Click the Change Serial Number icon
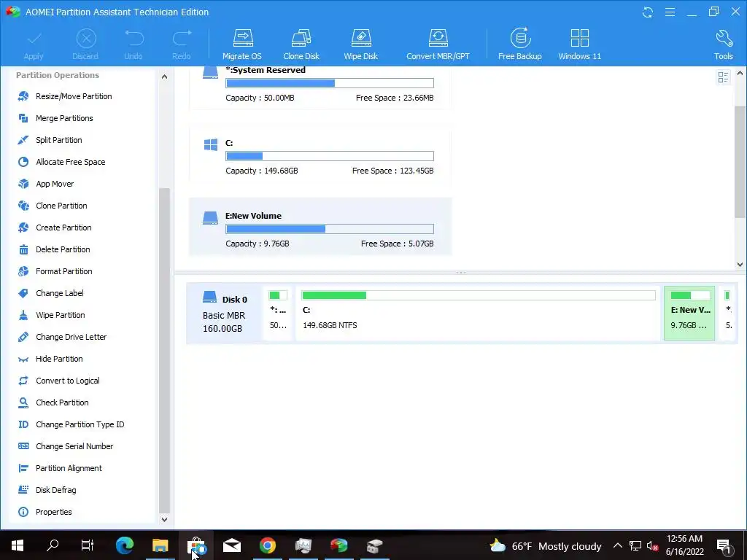The width and height of the screenshot is (747, 560). [23, 446]
